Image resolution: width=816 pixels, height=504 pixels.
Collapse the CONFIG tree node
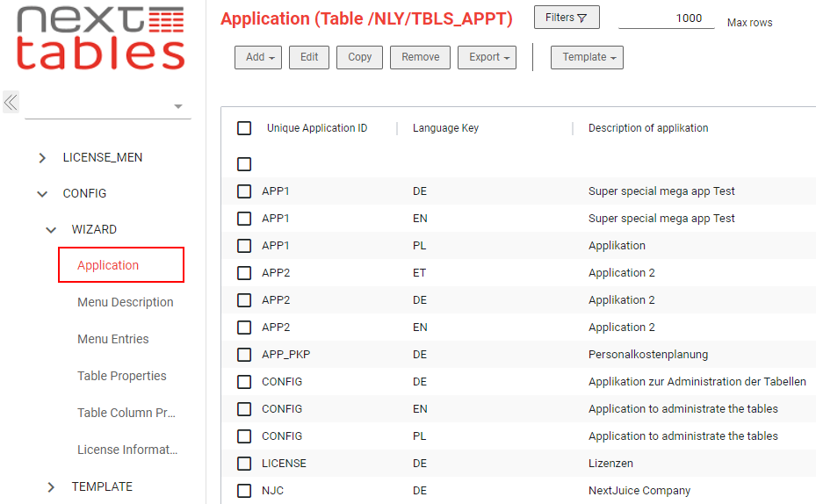coord(42,194)
